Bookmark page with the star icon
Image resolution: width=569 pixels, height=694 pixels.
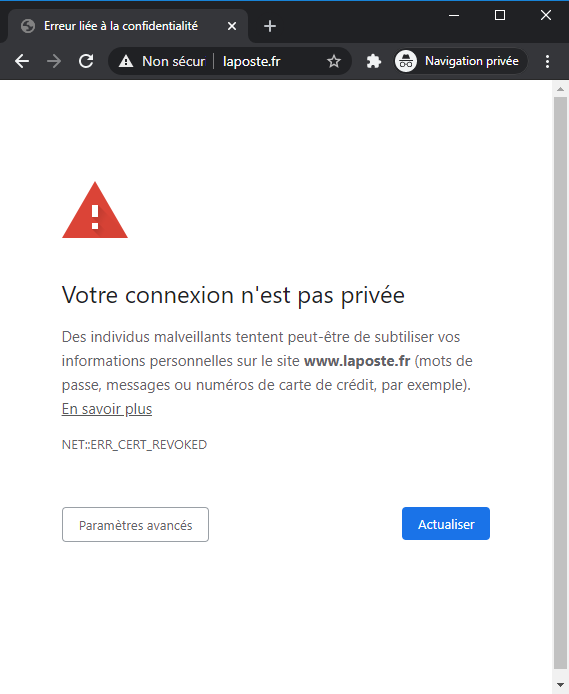click(334, 61)
